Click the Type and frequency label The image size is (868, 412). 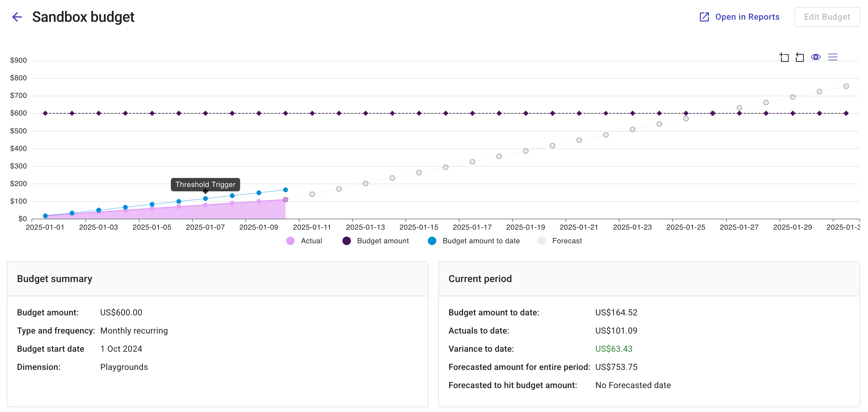pos(56,331)
